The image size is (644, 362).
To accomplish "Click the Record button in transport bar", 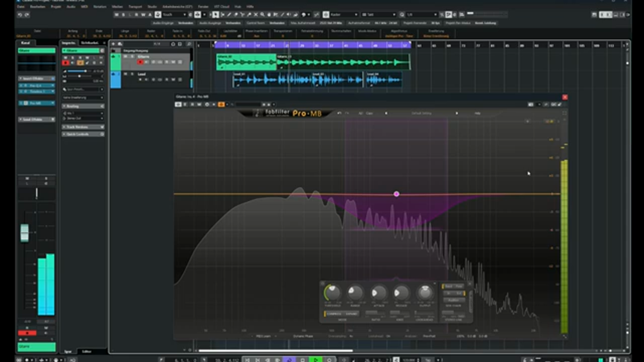I will click(x=329, y=360).
